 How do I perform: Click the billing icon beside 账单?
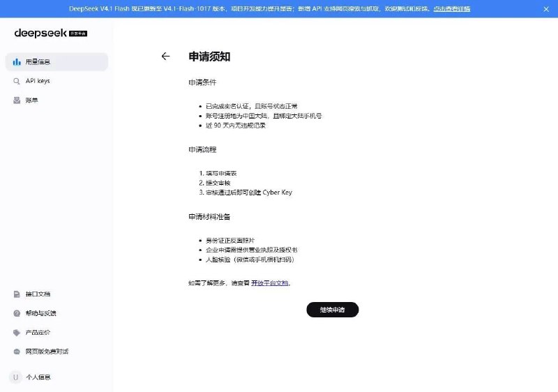pyautogui.click(x=17, y=100)
